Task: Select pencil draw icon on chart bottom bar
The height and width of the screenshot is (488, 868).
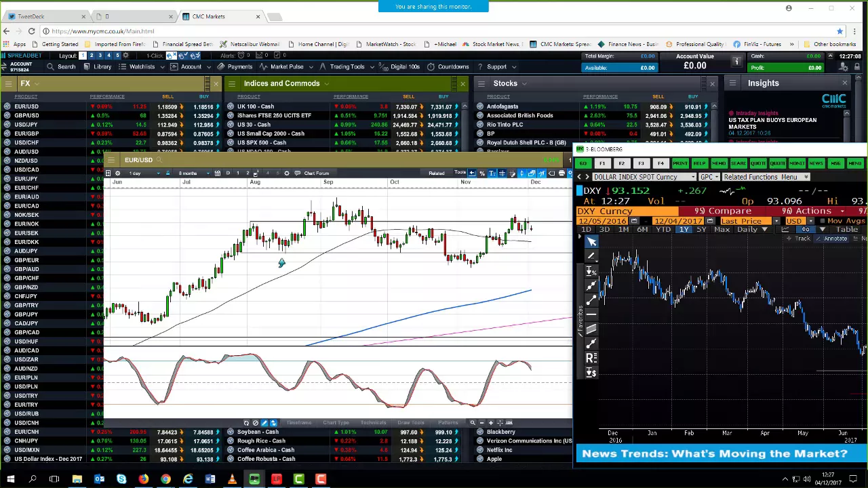Action: pyautogui.click(x=264, y=423)
